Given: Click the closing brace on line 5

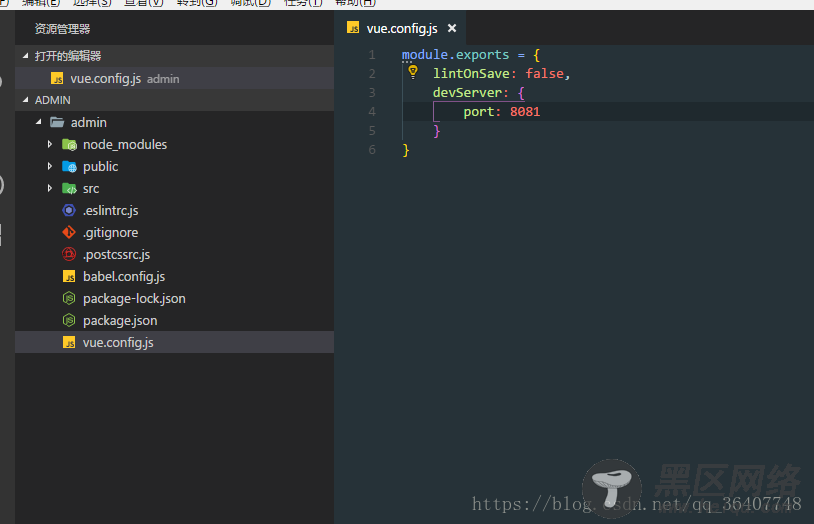Looking at the screenshot, I should click(x=437, y=130).
